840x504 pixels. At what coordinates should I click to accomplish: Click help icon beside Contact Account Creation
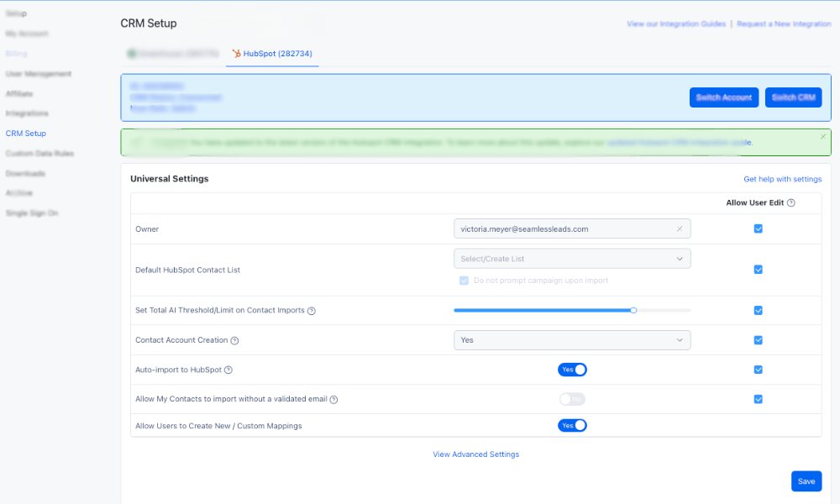pos(234,341)
